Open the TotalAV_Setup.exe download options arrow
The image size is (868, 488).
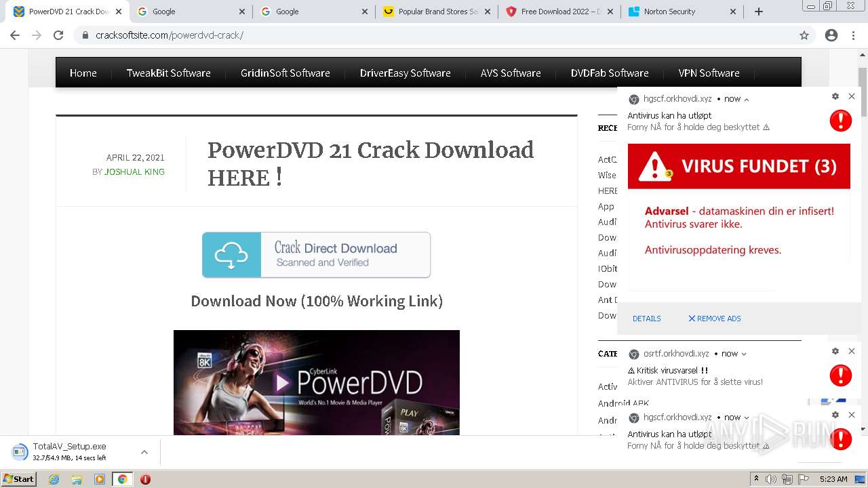click(x=144, y=452)
